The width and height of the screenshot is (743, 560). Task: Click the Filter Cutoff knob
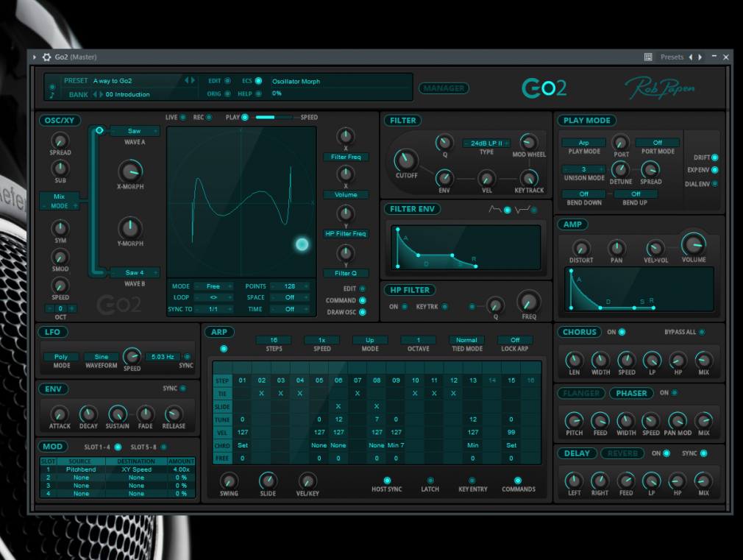click(x=406, y=159)
